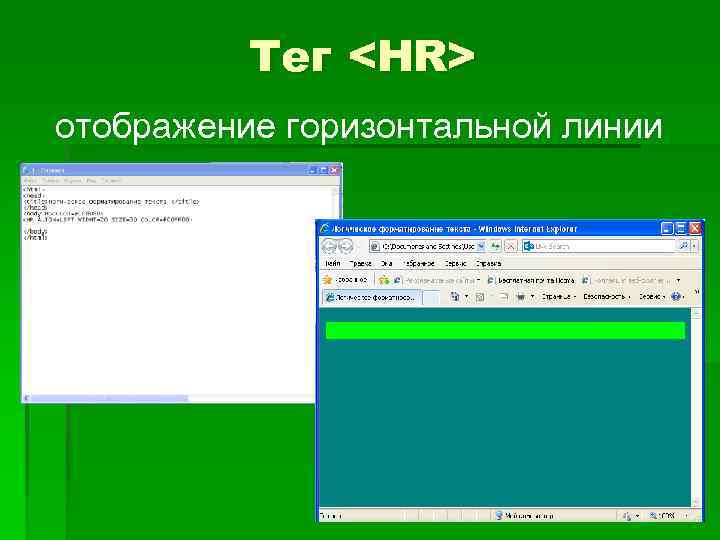
Task: Click the IE address bar field
Action: click(x=427, y=247)
